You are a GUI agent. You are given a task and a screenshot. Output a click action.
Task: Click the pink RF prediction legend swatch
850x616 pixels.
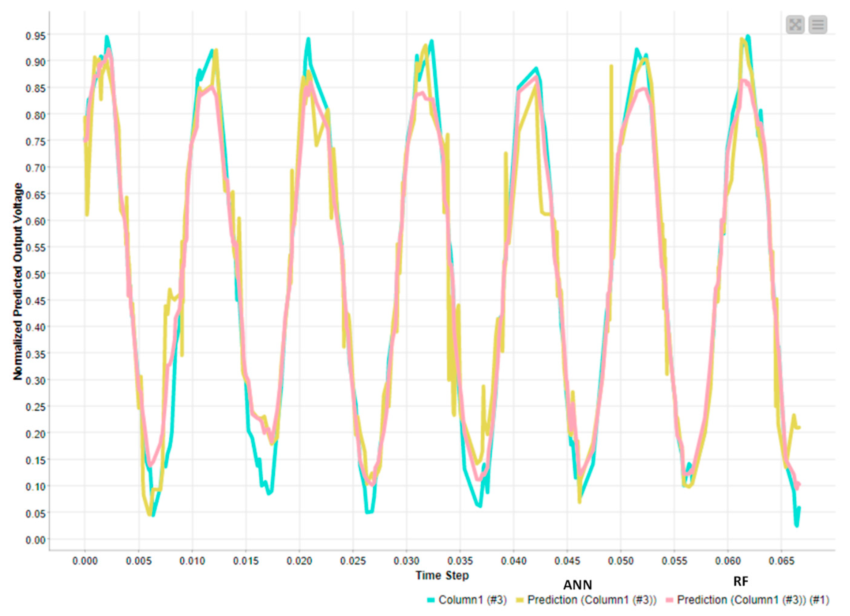click(x=669, y=600)
